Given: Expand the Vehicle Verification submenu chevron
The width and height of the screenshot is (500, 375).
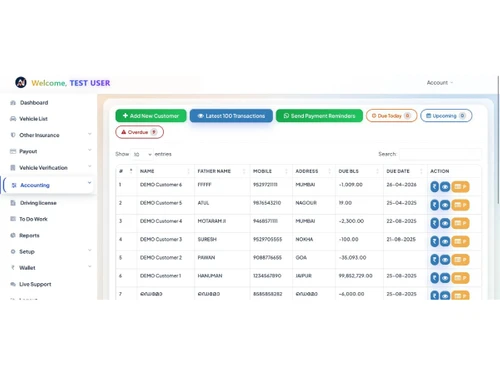Looking at the screenshot, I should [x=90, y=166].
